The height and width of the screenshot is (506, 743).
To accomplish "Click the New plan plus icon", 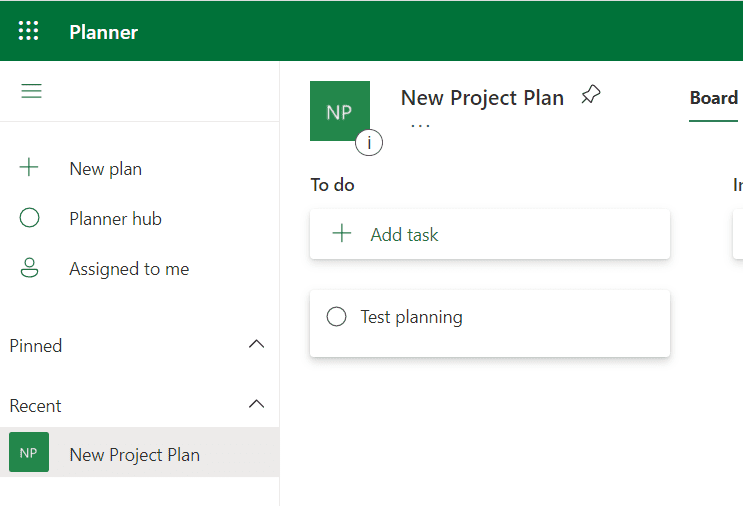I will [x=29, y=168].
